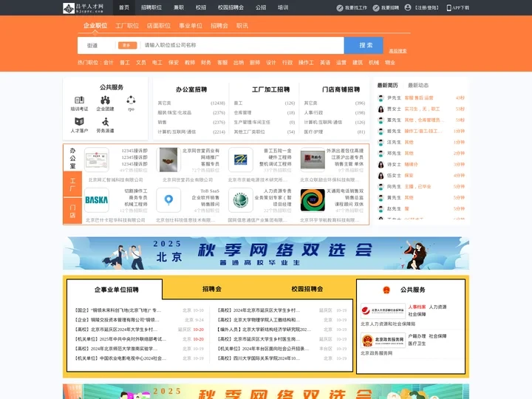Select the yellow 校园招聘会 tab

click(307, 289)
